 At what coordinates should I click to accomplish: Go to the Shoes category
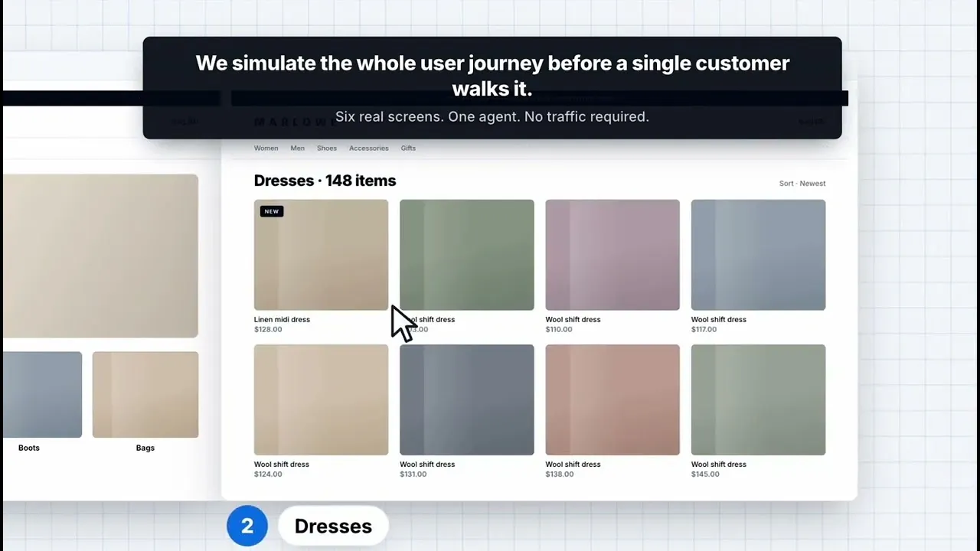[x=327, y=148]
